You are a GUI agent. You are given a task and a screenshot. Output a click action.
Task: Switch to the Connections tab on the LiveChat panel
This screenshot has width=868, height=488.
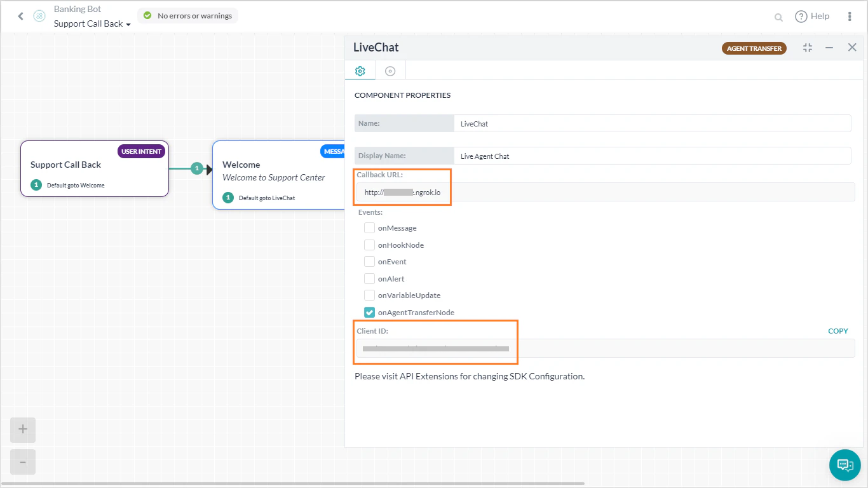[390, 71]
